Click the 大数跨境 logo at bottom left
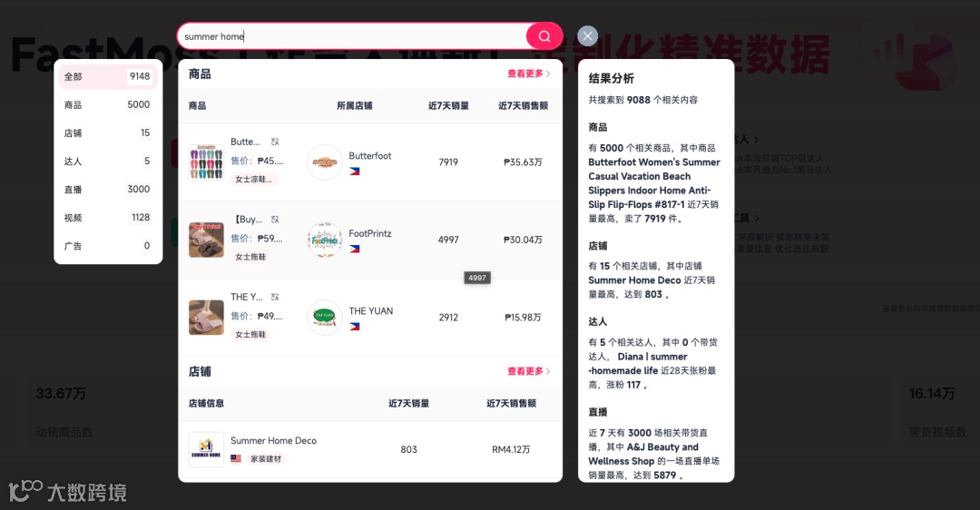 tap(67, 491)
